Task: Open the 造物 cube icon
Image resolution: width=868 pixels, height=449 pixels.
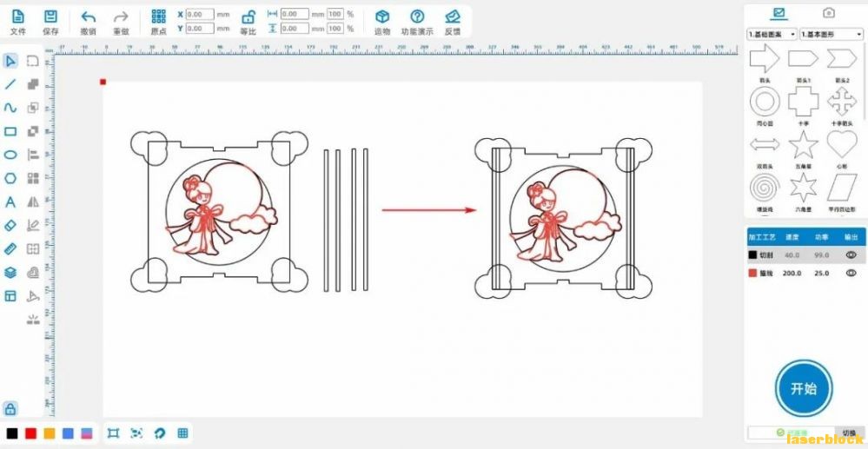Action: tap(382, 17)
